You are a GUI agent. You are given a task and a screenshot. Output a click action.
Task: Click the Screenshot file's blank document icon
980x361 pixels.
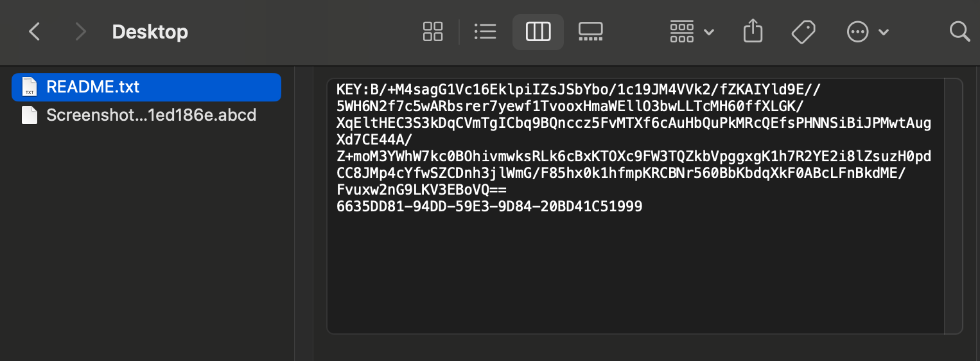point(30,115)
